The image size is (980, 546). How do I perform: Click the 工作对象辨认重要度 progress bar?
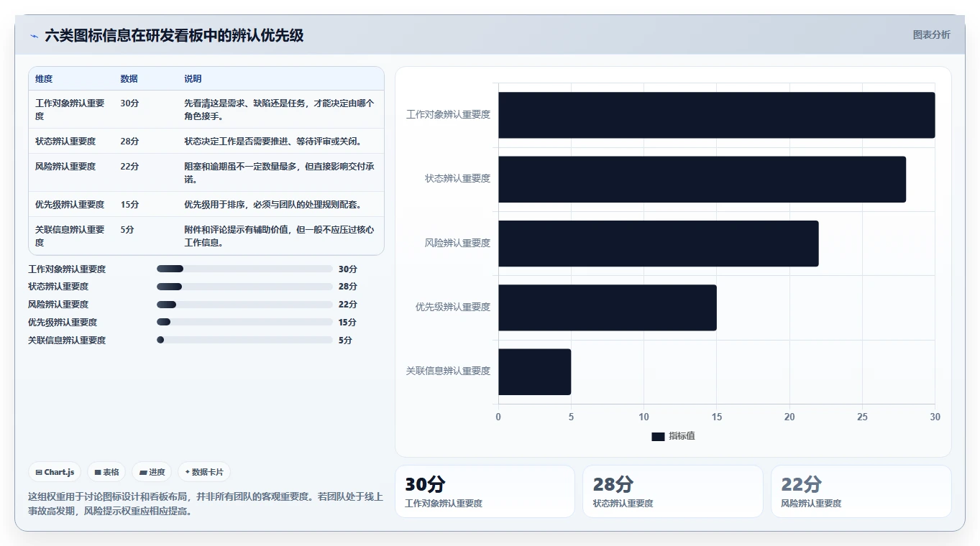pos(244,269)
